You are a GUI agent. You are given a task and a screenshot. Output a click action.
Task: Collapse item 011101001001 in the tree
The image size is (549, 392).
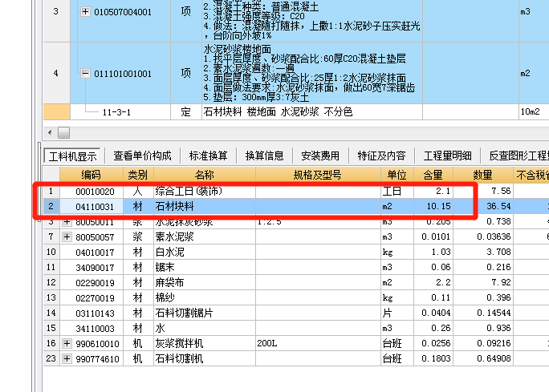pos(85,74)
